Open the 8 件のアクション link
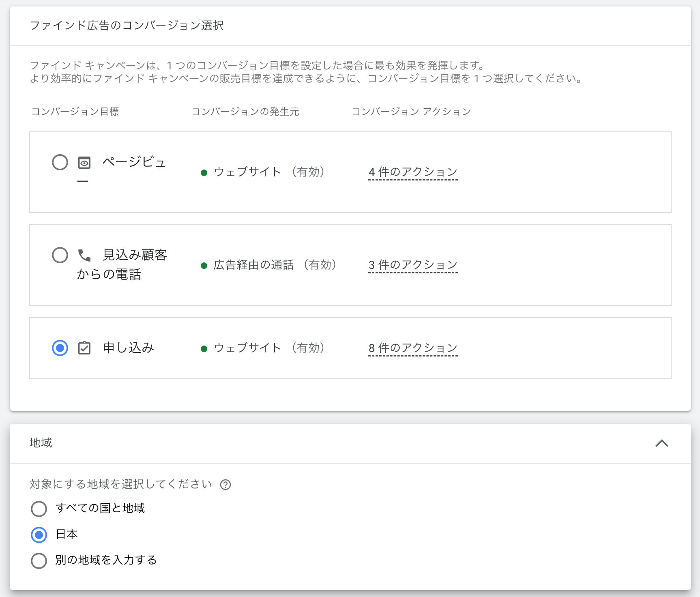Viewport: 700px width, 597px height. click(413, 348)
